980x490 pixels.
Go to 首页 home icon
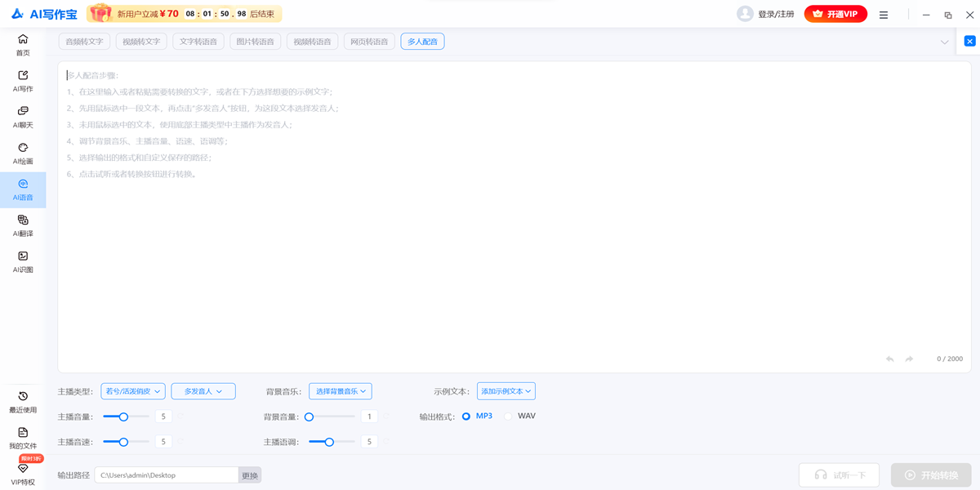pos(23,40)
